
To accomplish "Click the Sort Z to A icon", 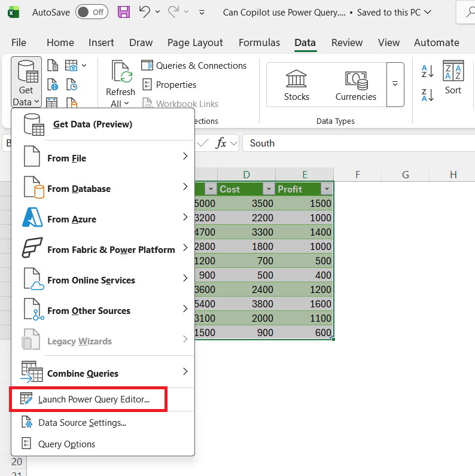I will [428, 94].
